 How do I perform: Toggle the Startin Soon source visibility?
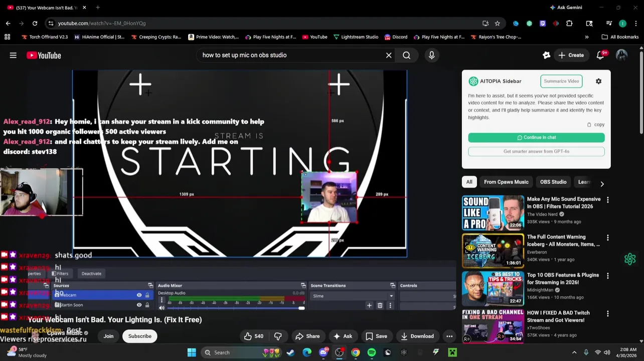pyautogui.click(x=139, y=305)
